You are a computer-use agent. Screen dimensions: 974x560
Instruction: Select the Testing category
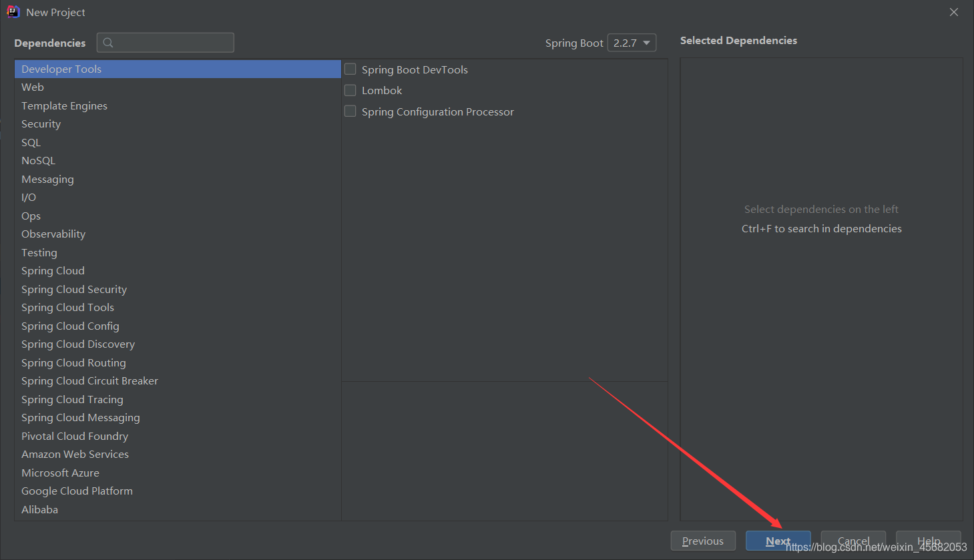[x=178, y=252]
